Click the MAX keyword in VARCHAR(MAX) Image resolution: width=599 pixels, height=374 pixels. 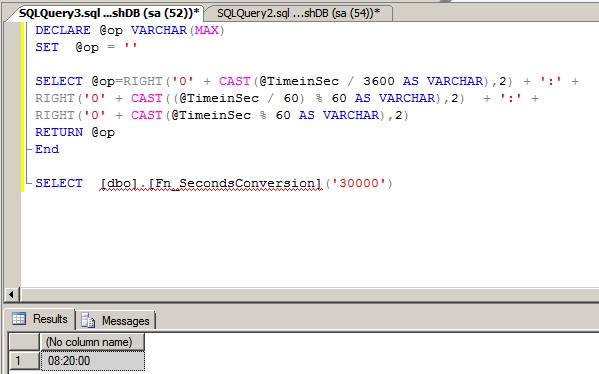(x=207, y=30)
